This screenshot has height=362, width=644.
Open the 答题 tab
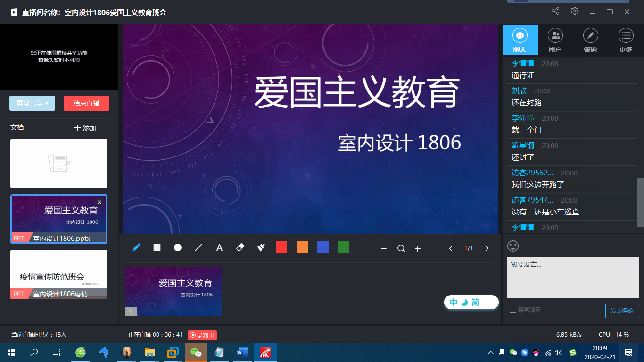click(590, 41)
